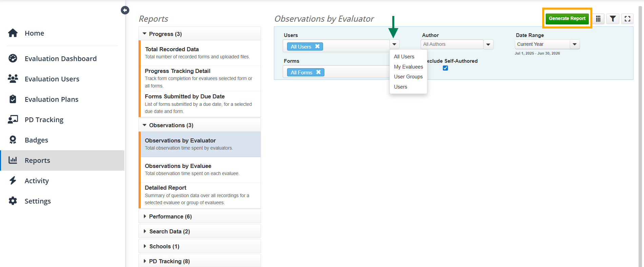This screenshot has height=267, width=644.
Task: Remove the All Users tag with its X
Action: [x=318, y=46]
